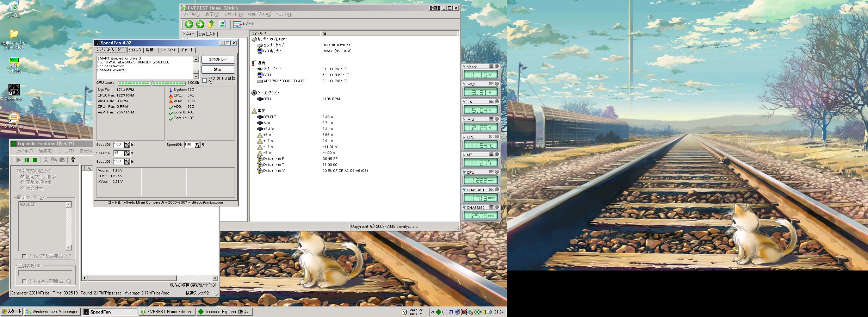Toggle case-insensitive checkbox under fixed string box
The image size is (868, 317).
[24, 256]
